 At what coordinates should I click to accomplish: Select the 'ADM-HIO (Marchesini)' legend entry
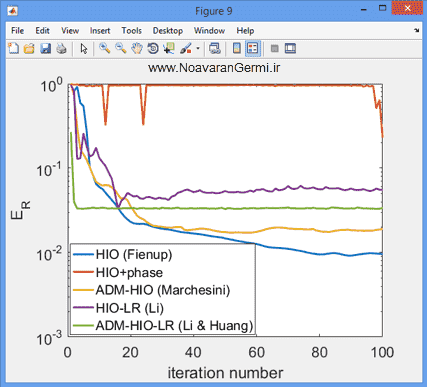click(x=163, y=290)
